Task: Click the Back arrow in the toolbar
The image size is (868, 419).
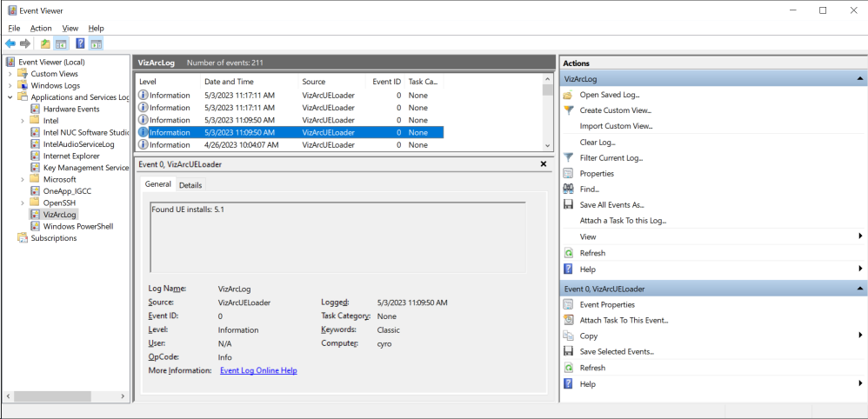Action: tap(10, 43)
